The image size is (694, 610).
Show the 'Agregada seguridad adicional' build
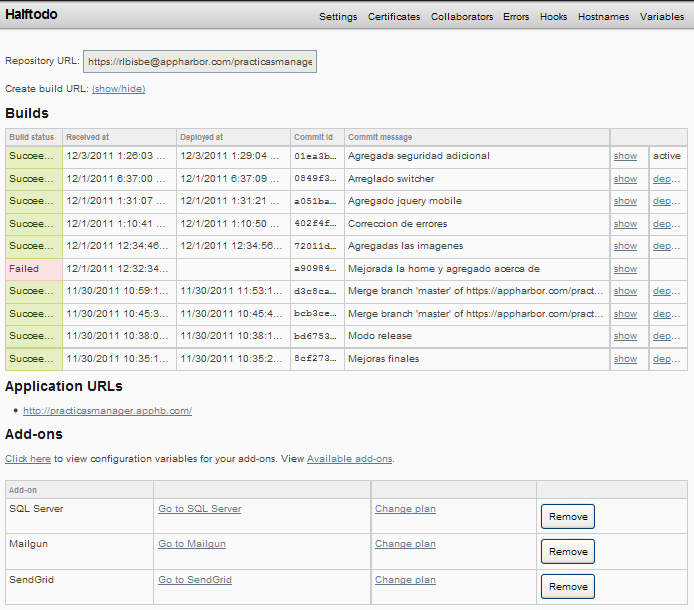(x=625, y=156)
